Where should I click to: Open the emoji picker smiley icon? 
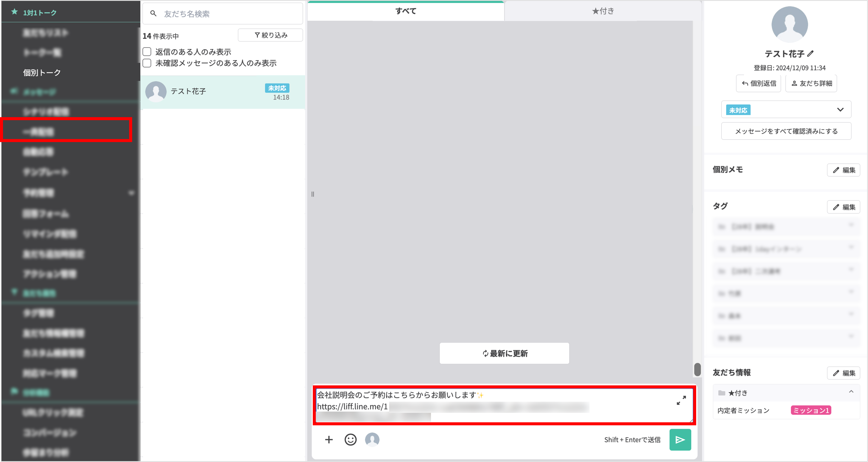[350, 439]
